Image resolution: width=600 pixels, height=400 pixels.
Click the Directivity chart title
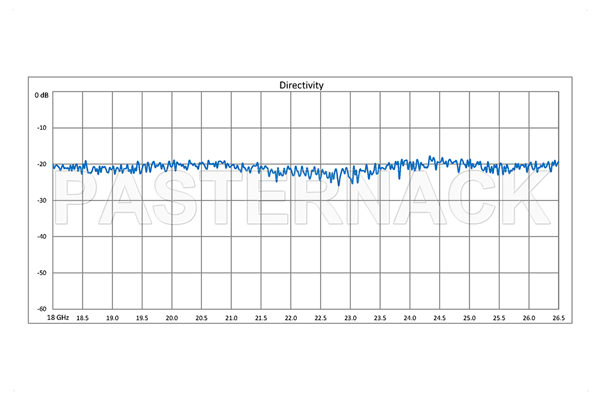tap(301, 86)
